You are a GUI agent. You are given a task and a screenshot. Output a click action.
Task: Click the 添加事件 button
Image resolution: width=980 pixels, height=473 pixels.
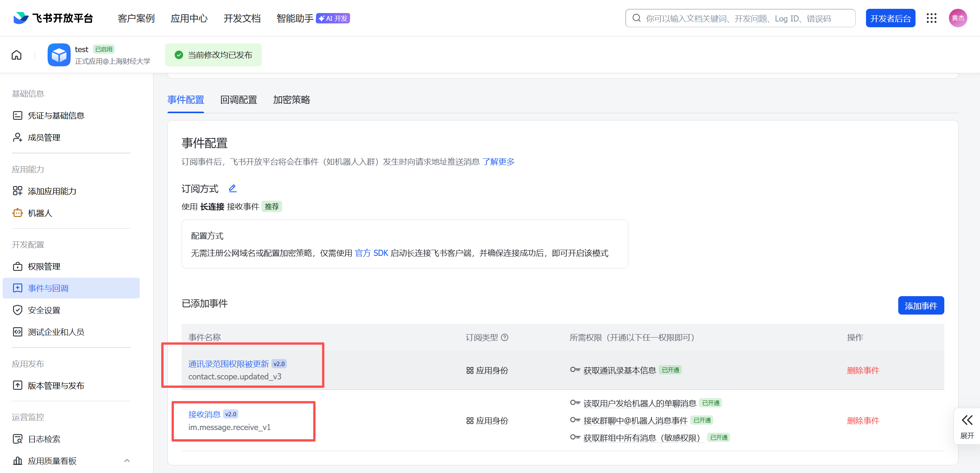pos(921,306)
